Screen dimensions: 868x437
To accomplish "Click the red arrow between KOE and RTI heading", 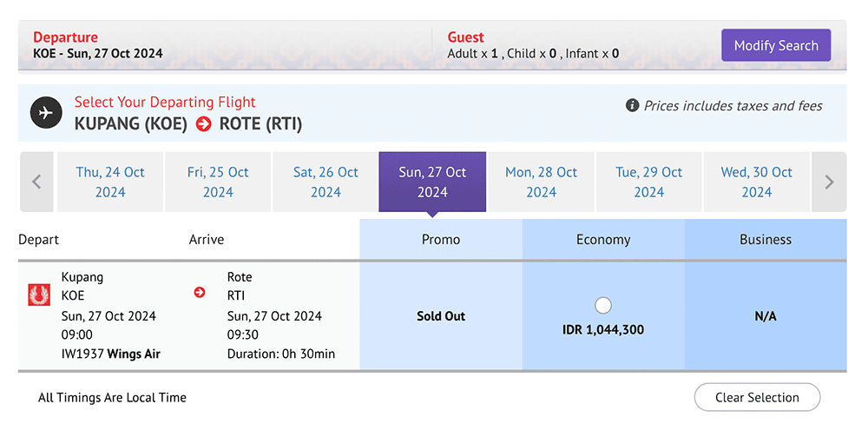I will (x=204, y=124).
